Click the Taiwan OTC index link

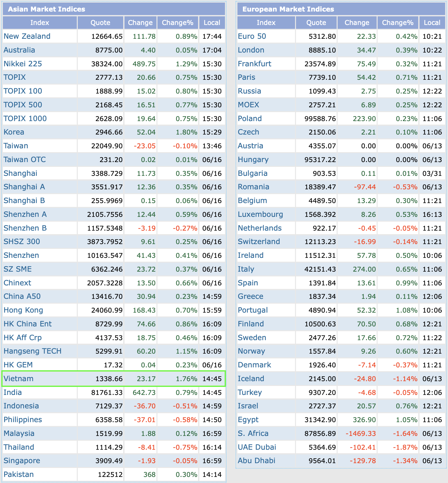(25, 160)
